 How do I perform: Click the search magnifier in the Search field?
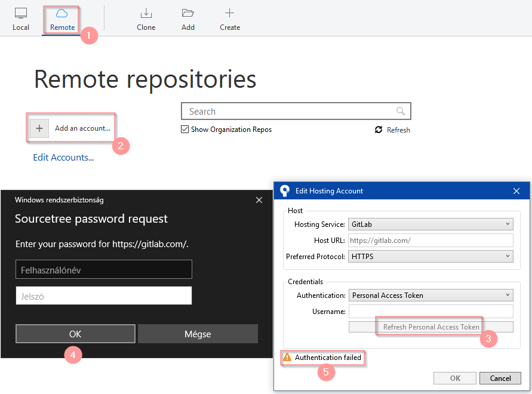pos(401,111)
